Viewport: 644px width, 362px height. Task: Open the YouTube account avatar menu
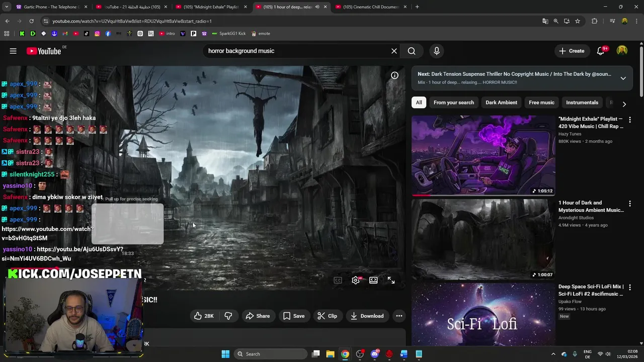coord(622,51)
